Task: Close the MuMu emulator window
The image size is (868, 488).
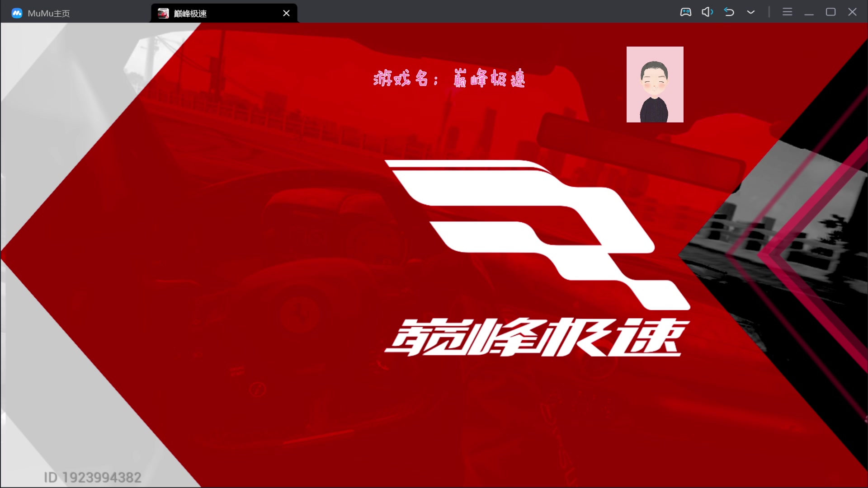Action: click(x=852, y=12)
